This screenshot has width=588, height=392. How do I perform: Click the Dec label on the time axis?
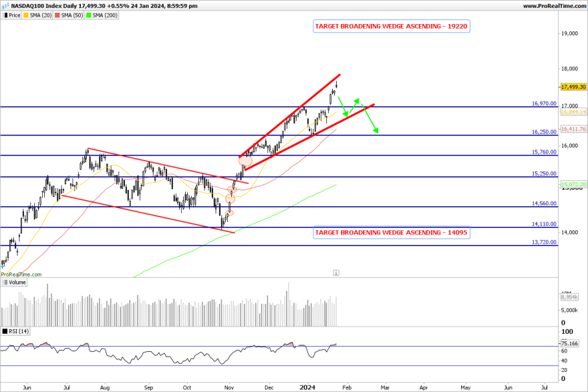(269, 387)
